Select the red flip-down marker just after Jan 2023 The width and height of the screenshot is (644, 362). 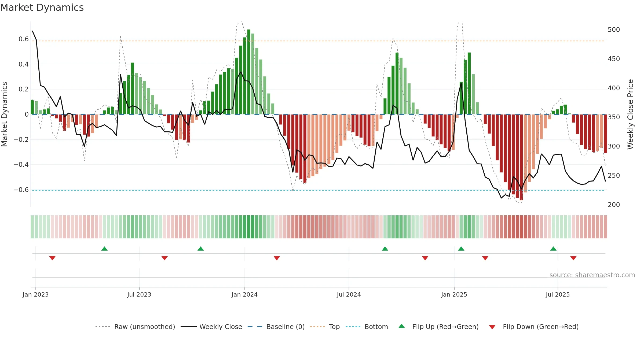[x=52, y=258]
